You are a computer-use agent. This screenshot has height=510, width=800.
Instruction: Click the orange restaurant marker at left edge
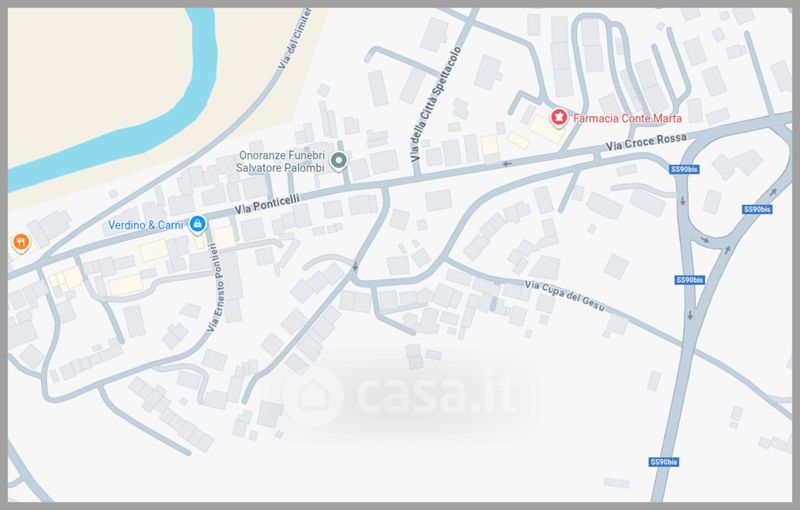[x=21, y=242]
